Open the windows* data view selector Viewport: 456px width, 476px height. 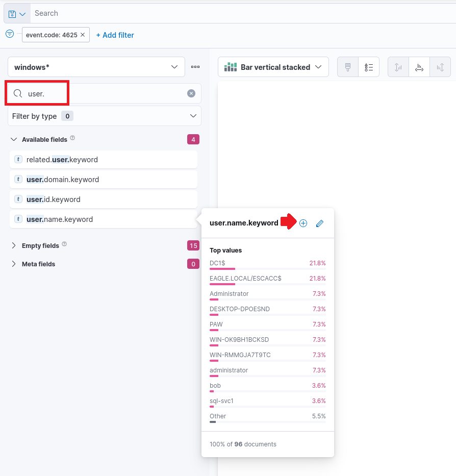click(x=97, y=66)
